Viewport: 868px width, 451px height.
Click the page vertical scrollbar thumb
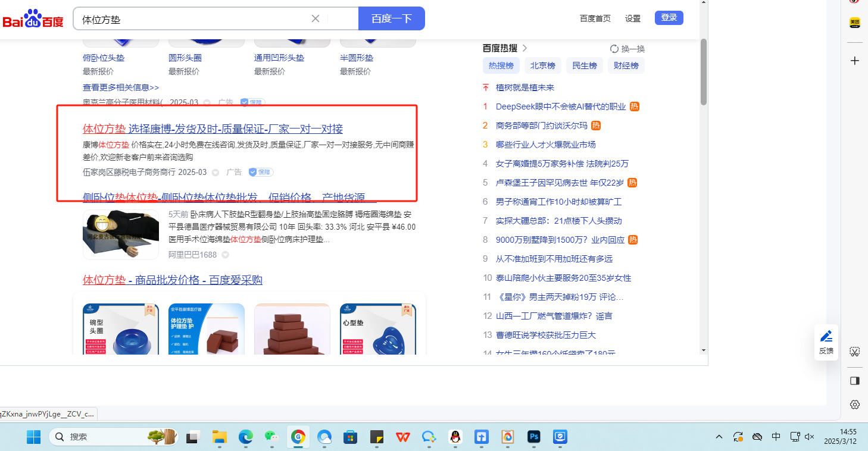tap(703, 71)
